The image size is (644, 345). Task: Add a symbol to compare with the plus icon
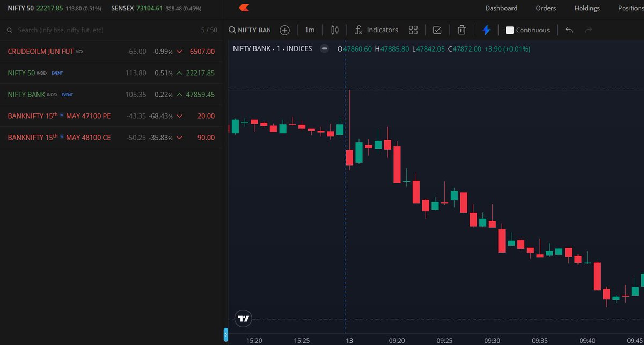click(x=284, y=30)
